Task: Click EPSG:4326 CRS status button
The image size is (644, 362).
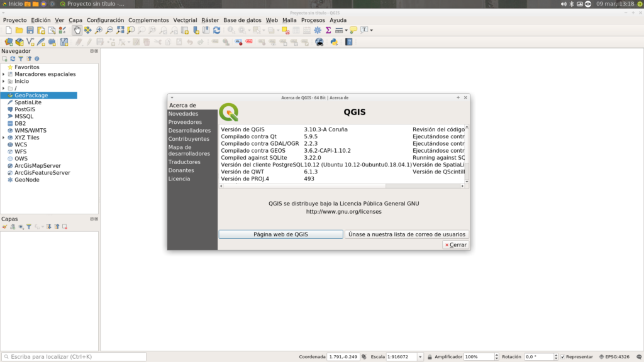Action: pos(614,357)
